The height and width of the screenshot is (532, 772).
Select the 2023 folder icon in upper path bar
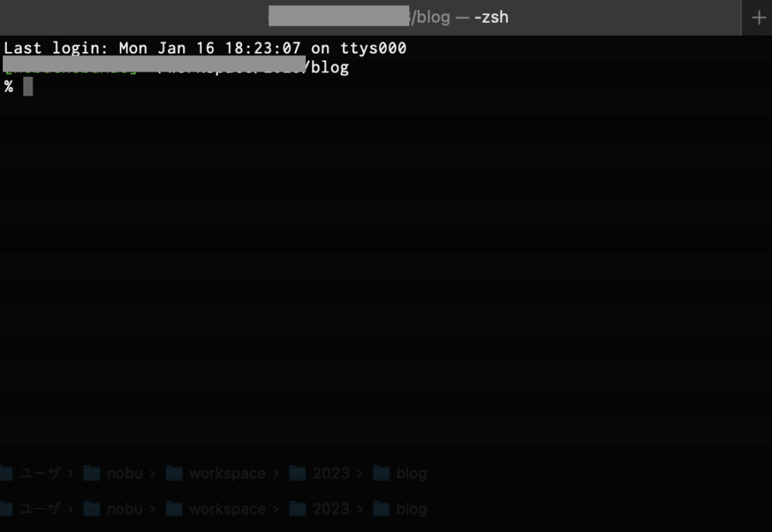point(298,473)
